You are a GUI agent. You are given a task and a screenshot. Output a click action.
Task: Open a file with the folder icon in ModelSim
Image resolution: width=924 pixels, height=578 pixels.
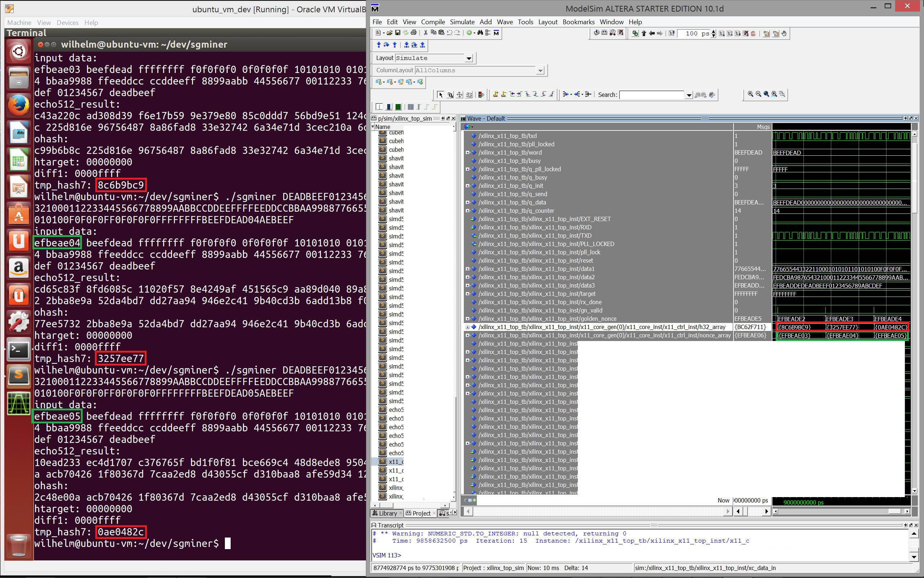pos(389,33)
